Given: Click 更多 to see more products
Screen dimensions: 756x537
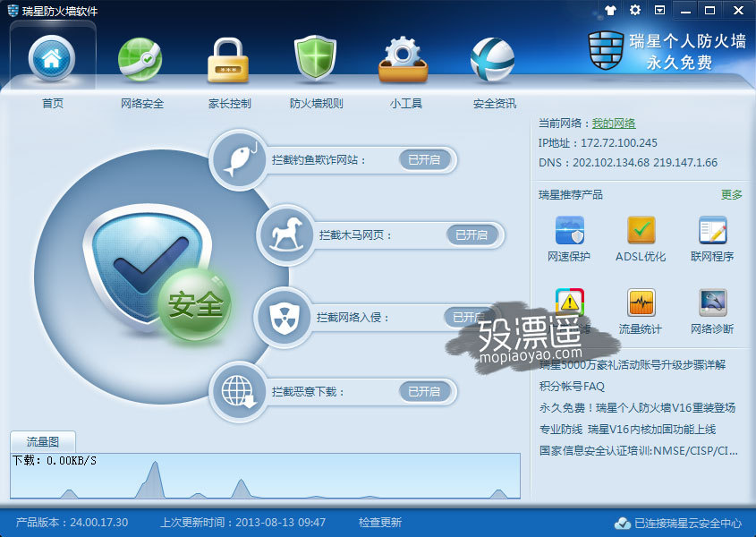Looking at the screenshot, I should pos(732,194).
